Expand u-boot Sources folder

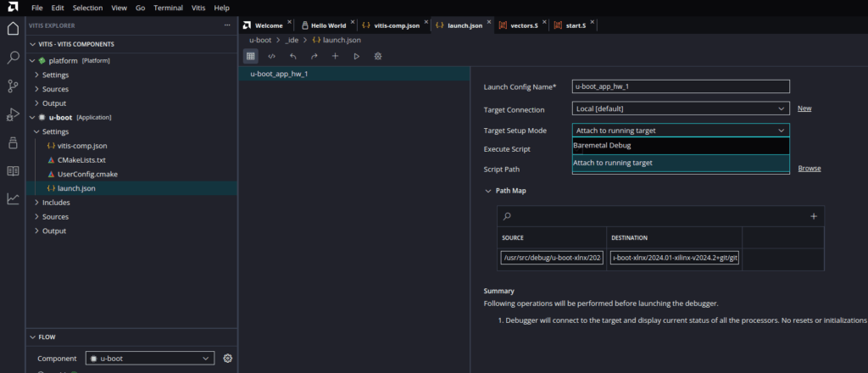(x=36, y=217)
